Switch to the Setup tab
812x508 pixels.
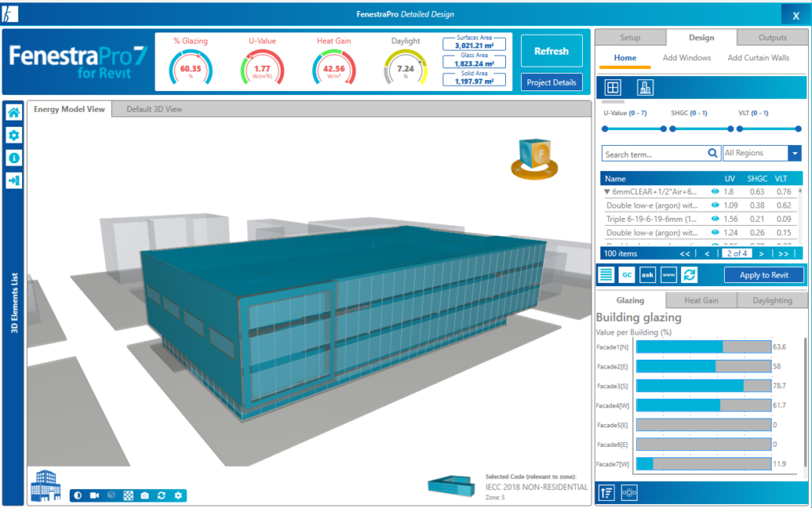click(x=630, y=38)
